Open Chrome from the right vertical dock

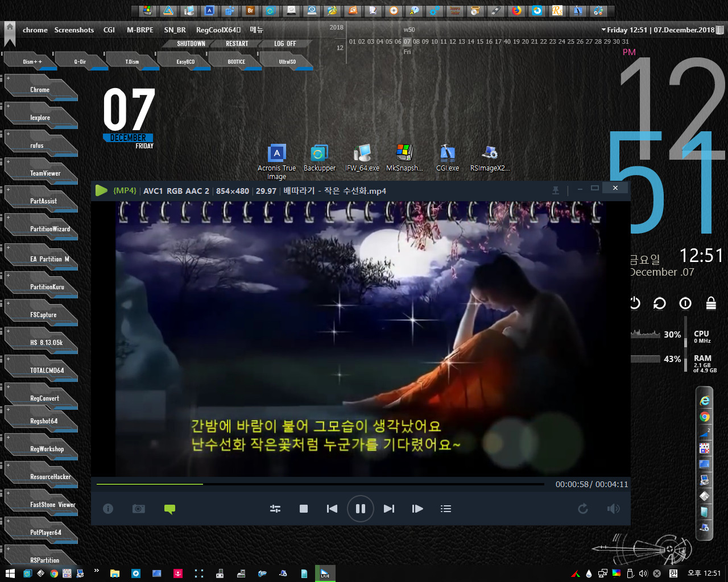point(705,417)
